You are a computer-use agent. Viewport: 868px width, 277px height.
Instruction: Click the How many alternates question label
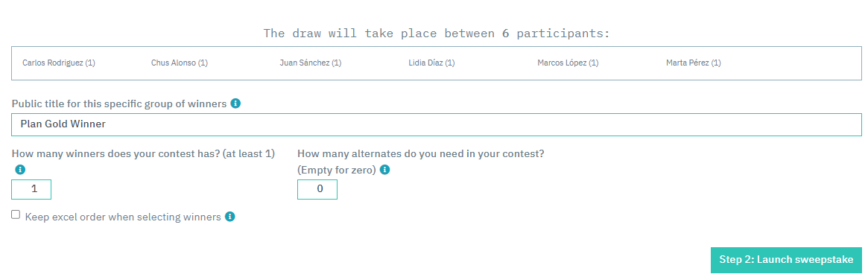click(421, 162)
